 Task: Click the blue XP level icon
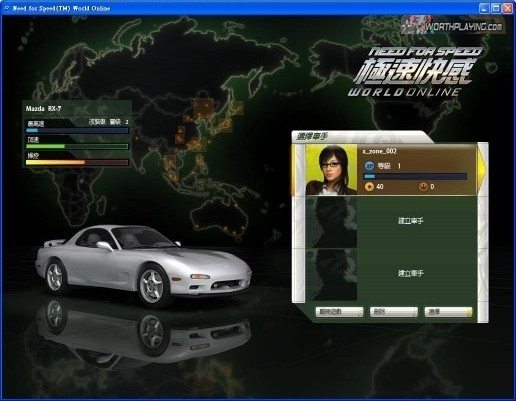click(369, 166)
